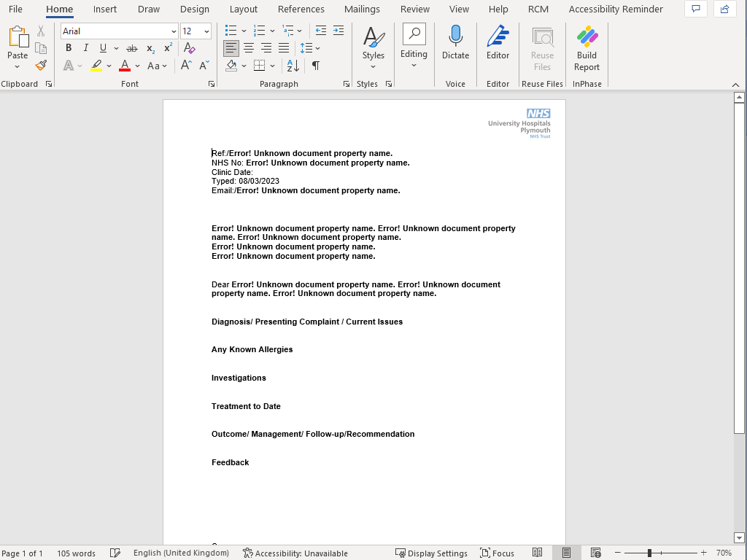This screenshot has height=560, width=747.
Task: Click the Build Report InPhase icon
Action: pyautogui.click(x=587, y=48)
